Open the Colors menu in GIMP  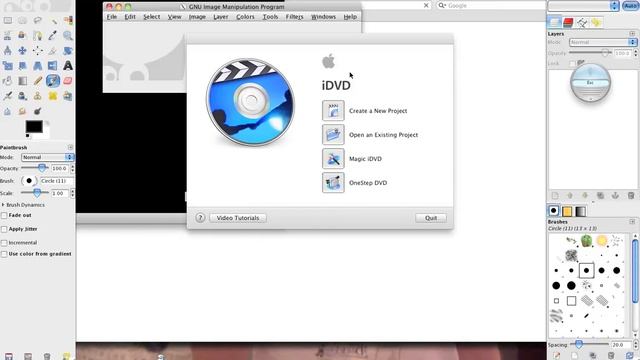tap(245, 17)
